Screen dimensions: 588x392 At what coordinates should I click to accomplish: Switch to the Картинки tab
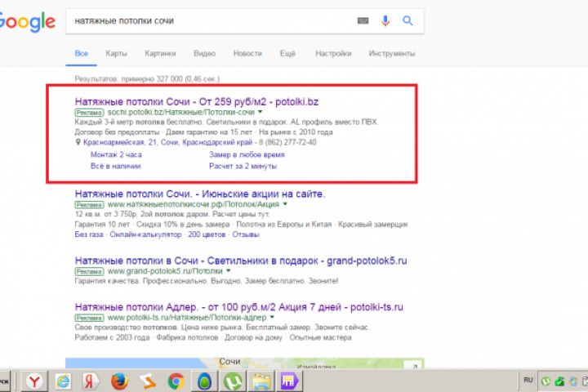click(160, 53)
